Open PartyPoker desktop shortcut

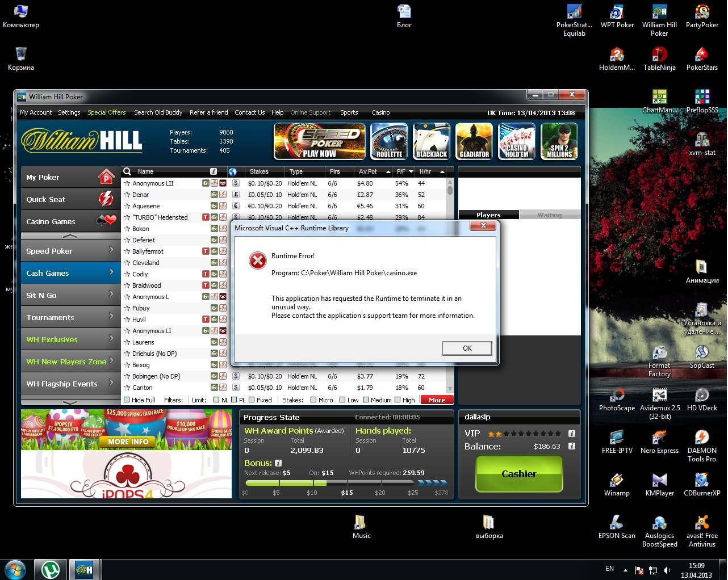[x=702, y=16]
